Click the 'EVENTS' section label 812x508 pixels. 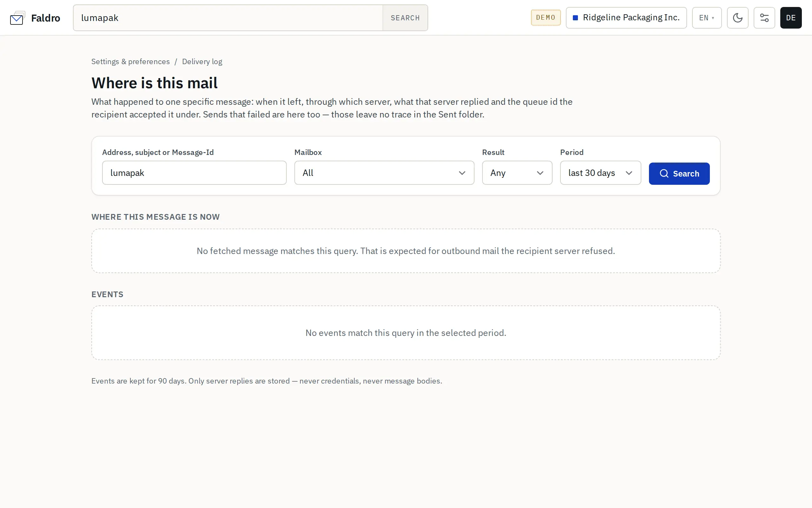coord(108,294)
